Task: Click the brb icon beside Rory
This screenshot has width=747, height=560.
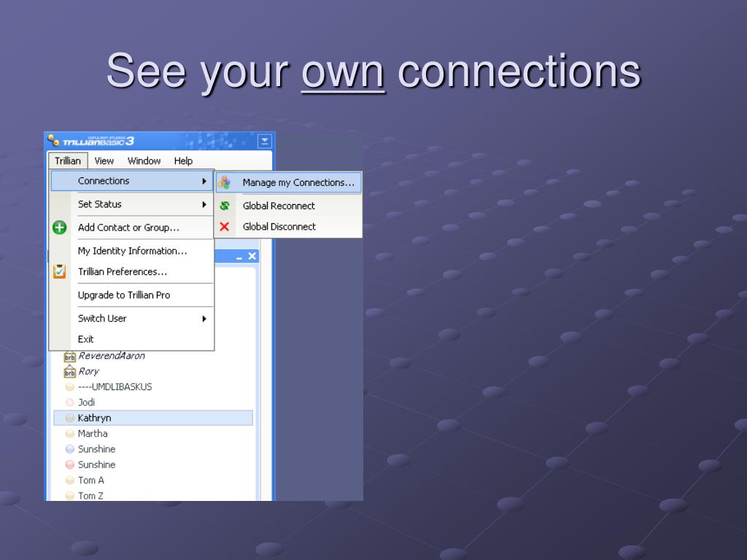Action: click(69, 372)
